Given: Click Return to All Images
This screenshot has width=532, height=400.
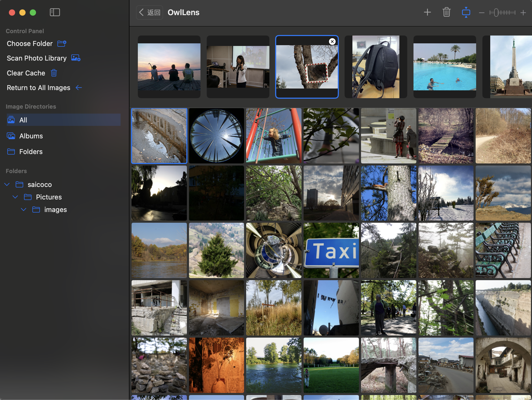Looking at the screenshot, I should (x=38, y=88).
